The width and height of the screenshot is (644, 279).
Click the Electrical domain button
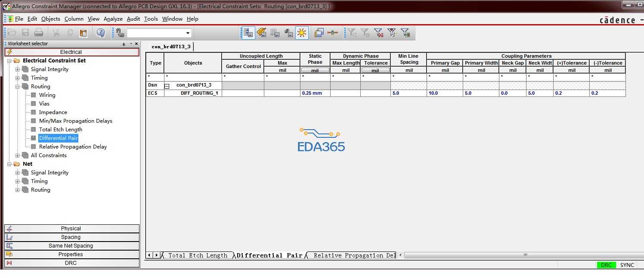coord(72,52)
